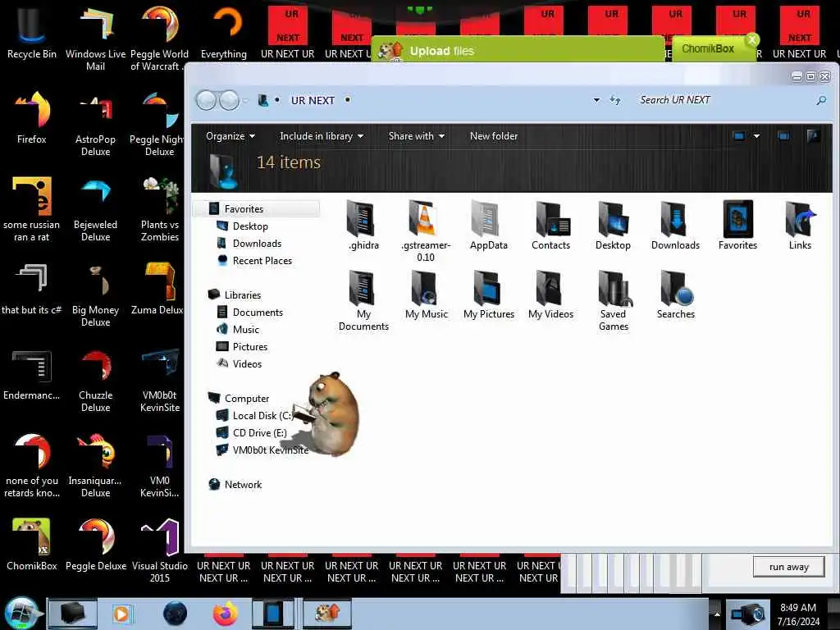Screen dimensions: 840x630
Task: Show hidden system tray icons
Action: (717, 614)
